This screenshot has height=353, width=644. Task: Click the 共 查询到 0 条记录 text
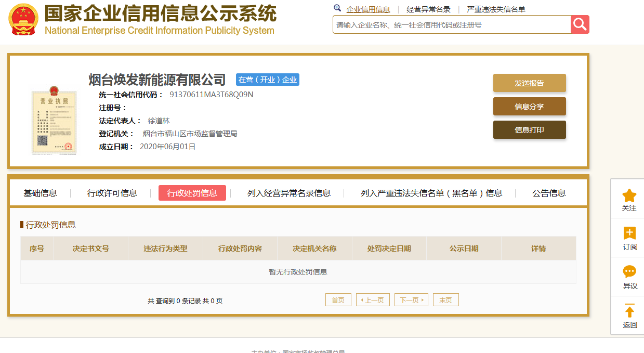(x=174, y=300)
